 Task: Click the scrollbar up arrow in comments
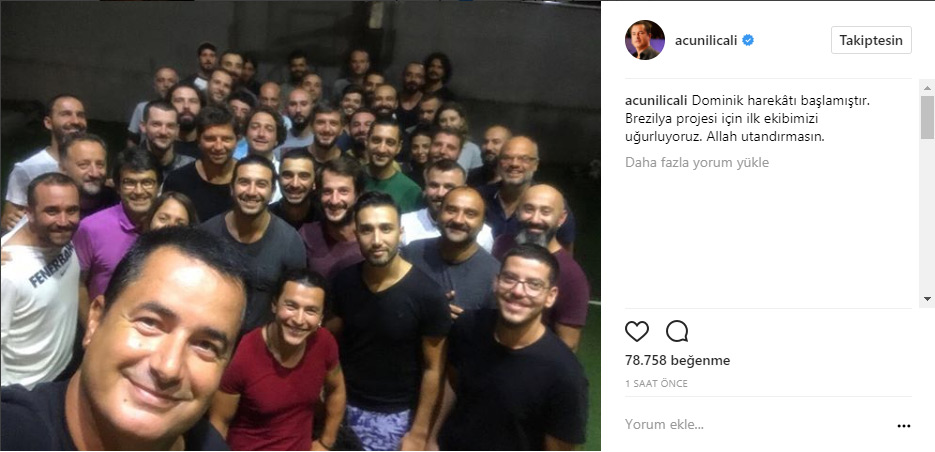point(927,88)
